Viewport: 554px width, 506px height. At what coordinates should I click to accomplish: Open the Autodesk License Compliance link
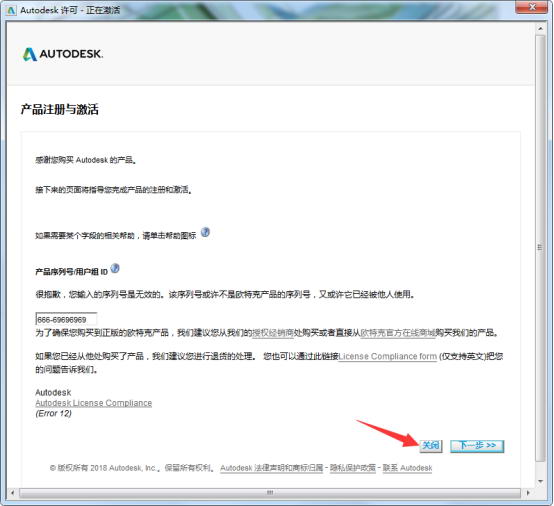94,403
